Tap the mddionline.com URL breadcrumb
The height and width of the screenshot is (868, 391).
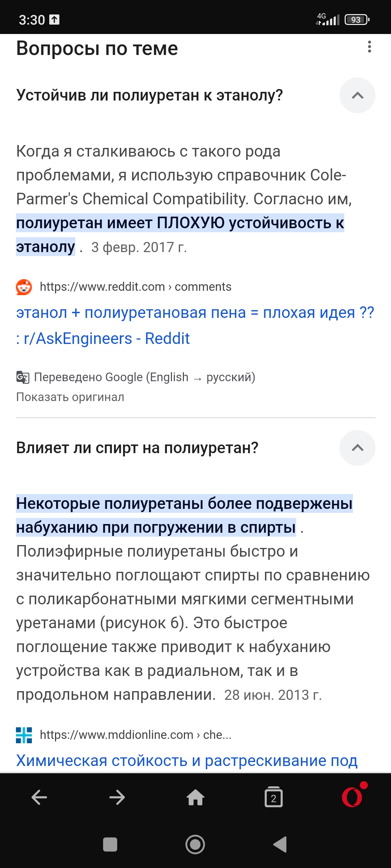tap(135, 735)
